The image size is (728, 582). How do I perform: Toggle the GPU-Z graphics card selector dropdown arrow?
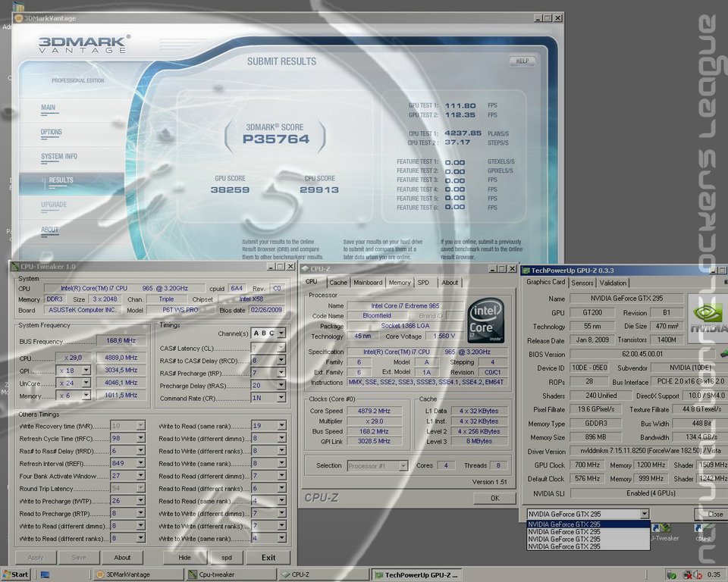click(645, 514)
